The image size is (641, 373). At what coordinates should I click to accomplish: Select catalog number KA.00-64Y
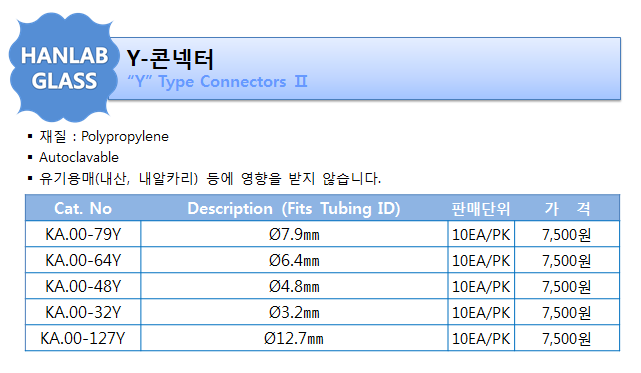tap(83, 260)
